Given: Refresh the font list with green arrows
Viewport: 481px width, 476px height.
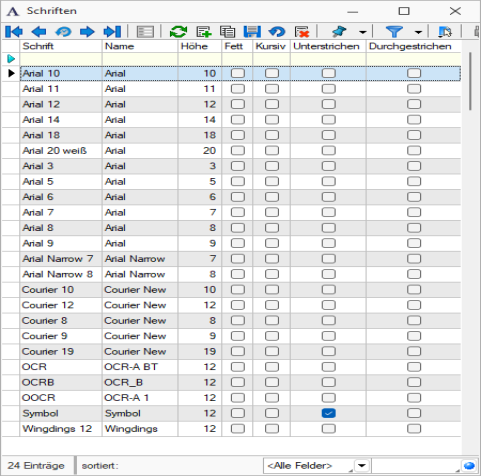Looking at the screenshot, I should [x=178, y=32].
